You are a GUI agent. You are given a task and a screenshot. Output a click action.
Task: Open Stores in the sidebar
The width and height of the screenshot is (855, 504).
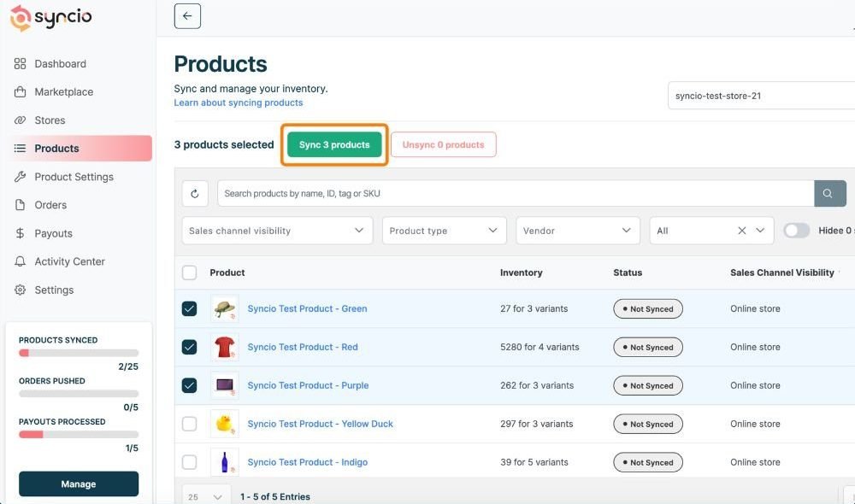tap(50, 120)
